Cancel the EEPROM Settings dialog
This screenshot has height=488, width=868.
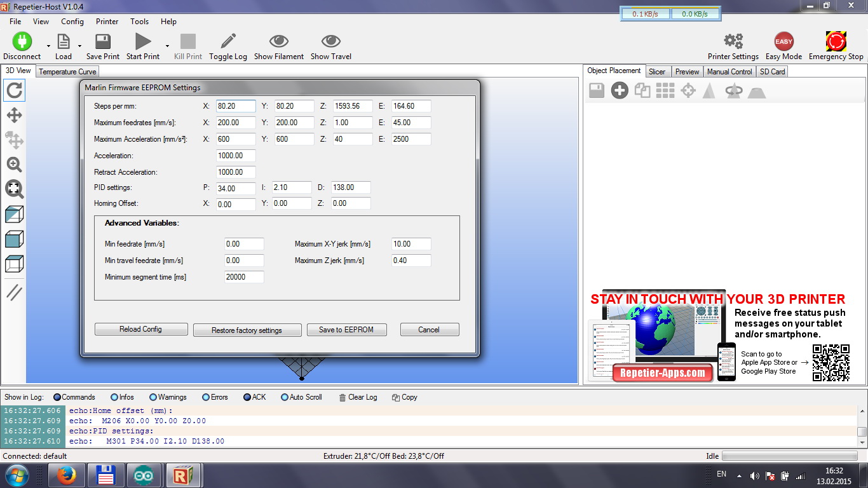click(x=429, y=330)
